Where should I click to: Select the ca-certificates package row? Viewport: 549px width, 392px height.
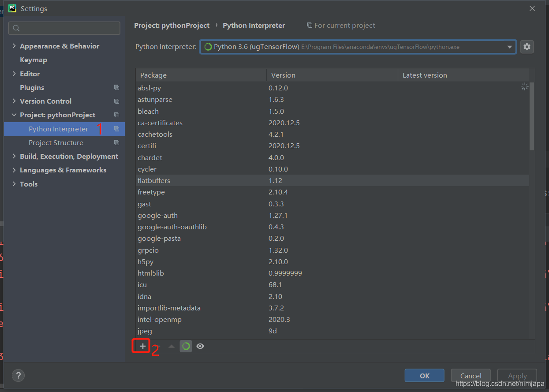click(x=332, y=123)
